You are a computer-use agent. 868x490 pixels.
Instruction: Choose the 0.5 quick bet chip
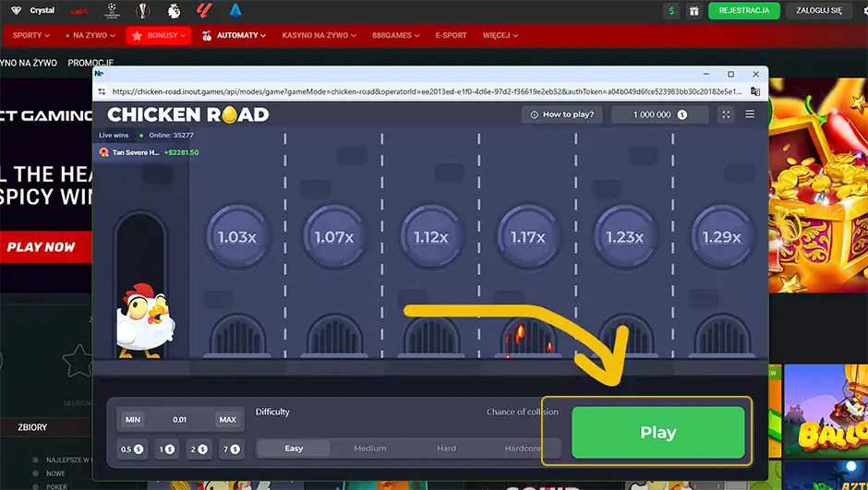coord(132,449)
